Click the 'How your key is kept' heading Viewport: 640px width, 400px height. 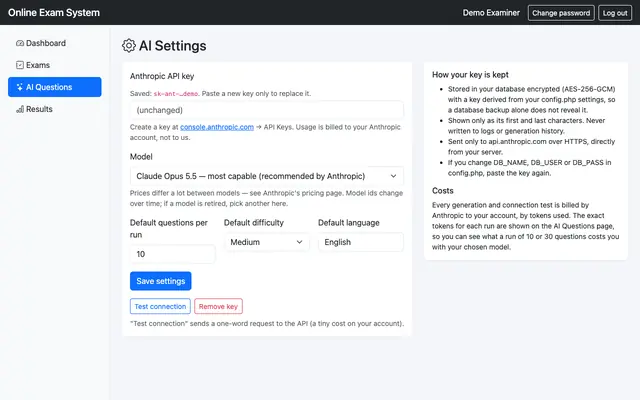click(470, 75)
